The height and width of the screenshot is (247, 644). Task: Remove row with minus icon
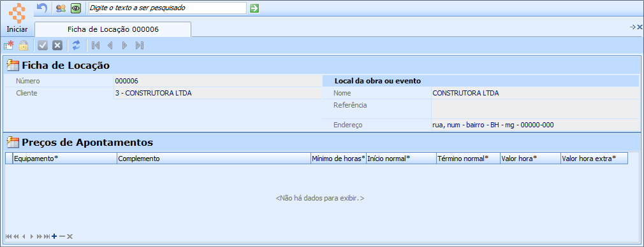click(x=62, y=236)
